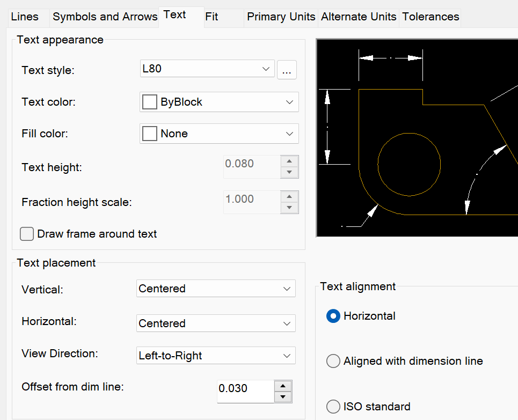Select Horizontal text alignment
Image resolution: width=518 pixels, height=420 pixels.
tap(333, 316)
